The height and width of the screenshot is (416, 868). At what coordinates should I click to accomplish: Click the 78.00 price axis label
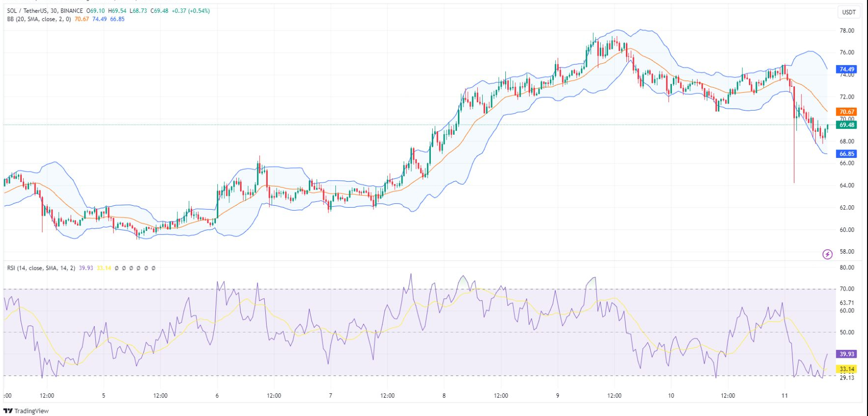(x=847, y=31)
